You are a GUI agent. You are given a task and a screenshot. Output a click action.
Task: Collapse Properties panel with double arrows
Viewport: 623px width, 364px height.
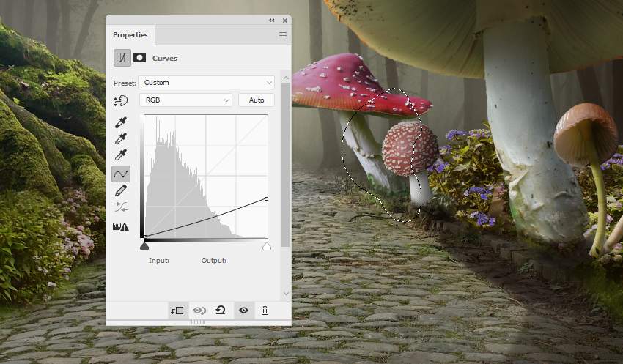coord(272,21)
